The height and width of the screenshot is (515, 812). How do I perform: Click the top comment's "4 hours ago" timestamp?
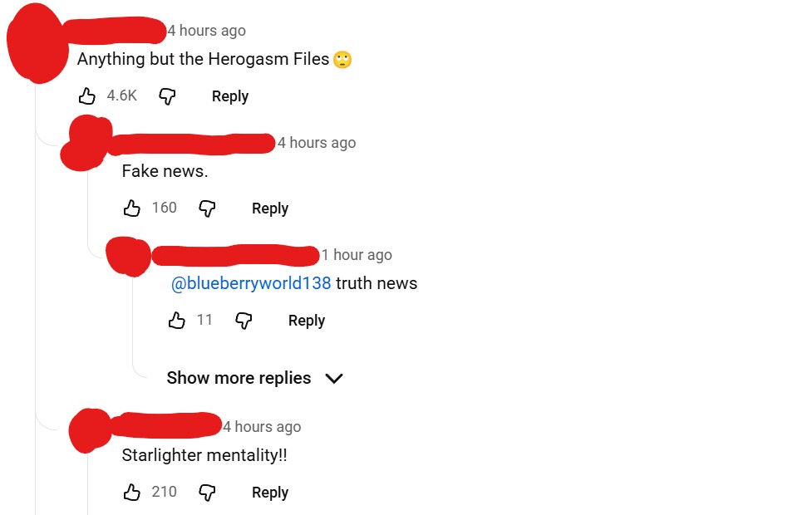[x=207, y=31]
